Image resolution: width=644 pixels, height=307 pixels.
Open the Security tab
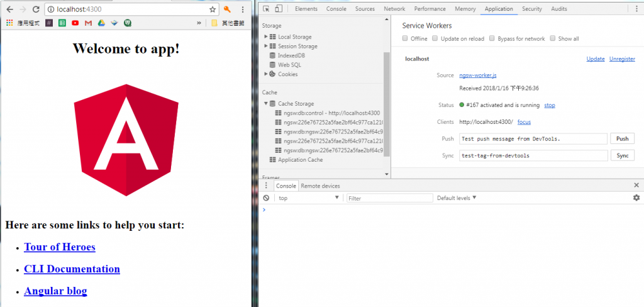click(532, 9)
